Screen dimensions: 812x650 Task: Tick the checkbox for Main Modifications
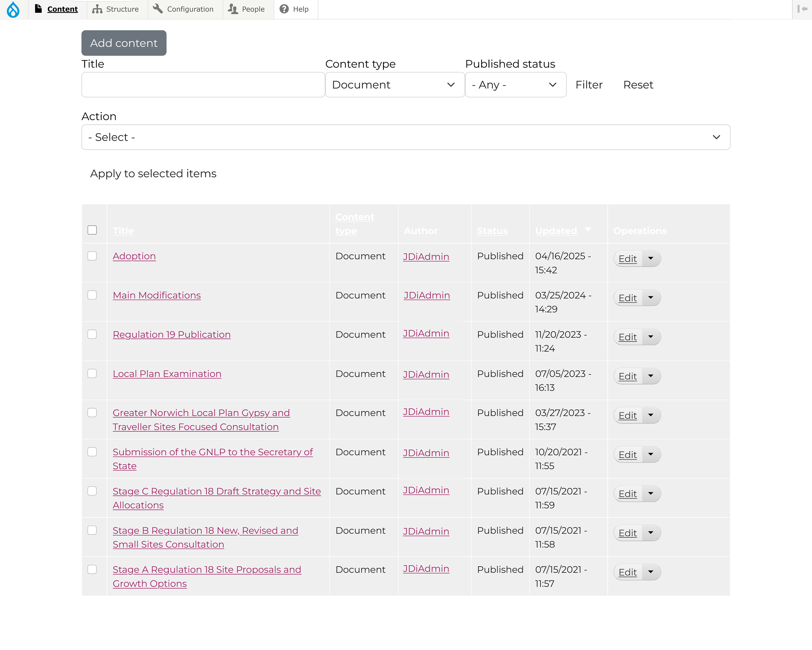pyautogui.click(x=92, y=295)
